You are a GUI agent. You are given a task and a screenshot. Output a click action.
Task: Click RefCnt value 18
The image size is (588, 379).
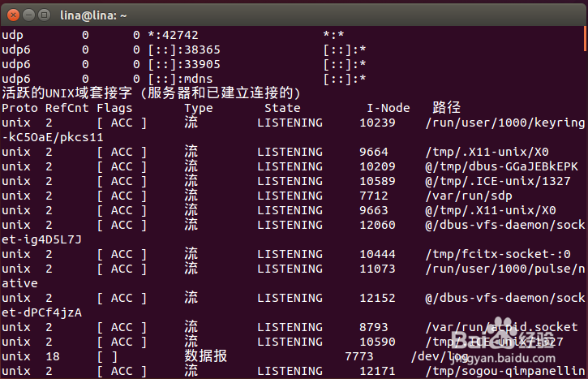point(53,357)
